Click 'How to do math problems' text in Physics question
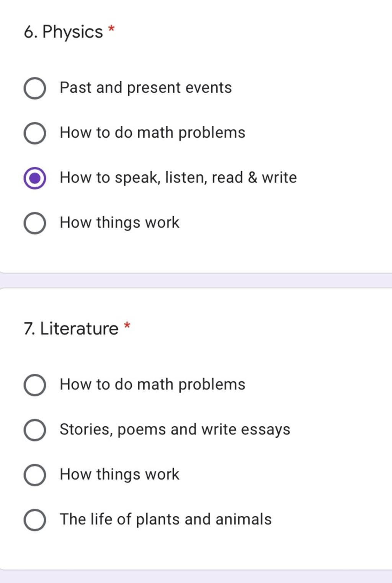 [x=152, y=133]
